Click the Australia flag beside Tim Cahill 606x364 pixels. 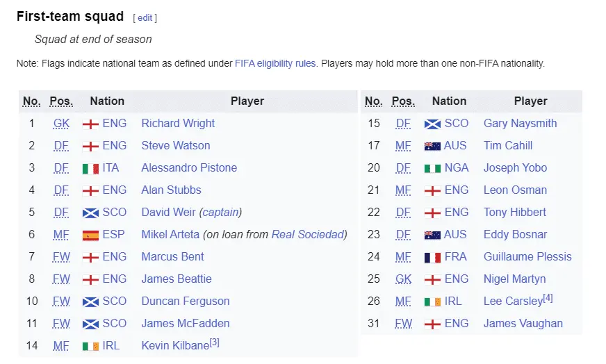[x=432, y=146]
